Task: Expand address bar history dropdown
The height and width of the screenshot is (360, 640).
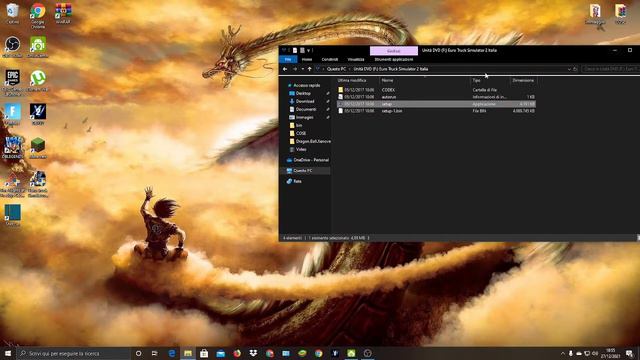Action: (569, 69)
